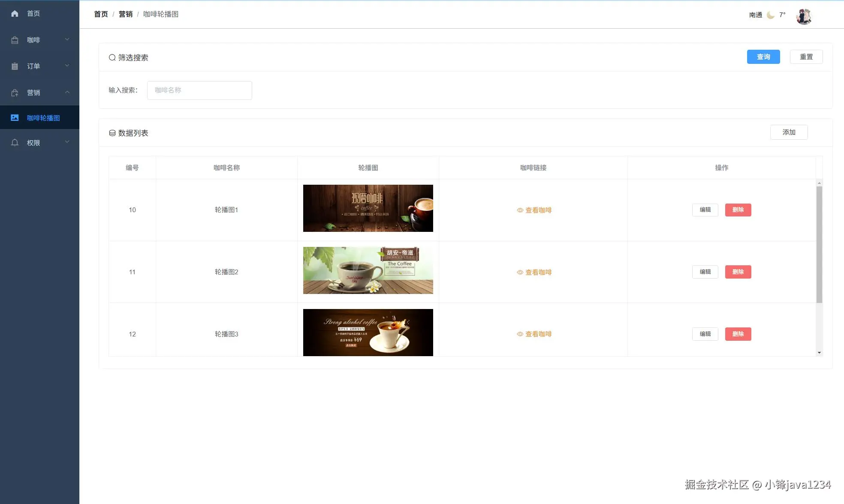Click the 权限 bell icon
The image size is (844, 504).
[15, 142]
